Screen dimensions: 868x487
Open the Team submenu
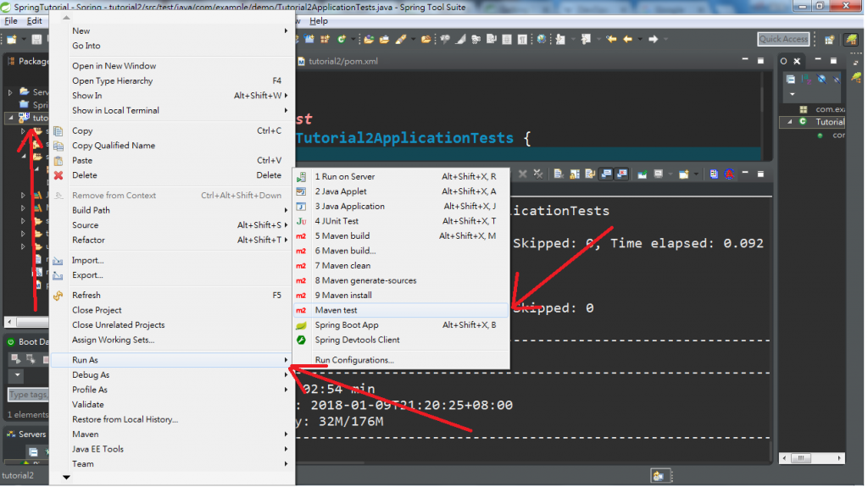click(x=172, y=464)
